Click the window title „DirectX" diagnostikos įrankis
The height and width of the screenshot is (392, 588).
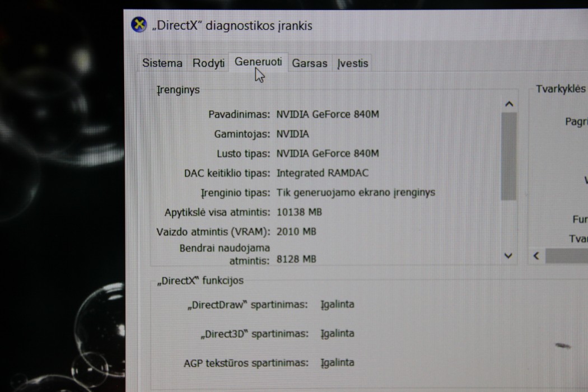click(x=232, y=26)
